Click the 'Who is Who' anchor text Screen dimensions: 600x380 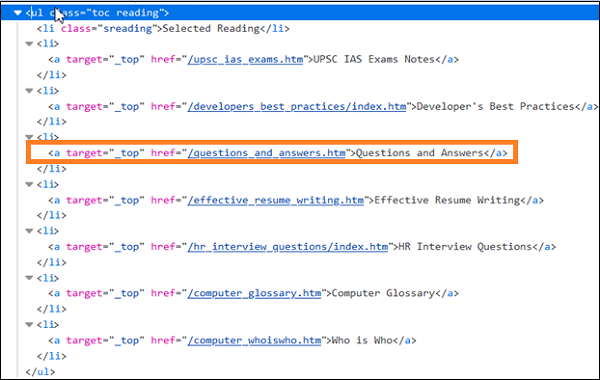coord(362,341)
